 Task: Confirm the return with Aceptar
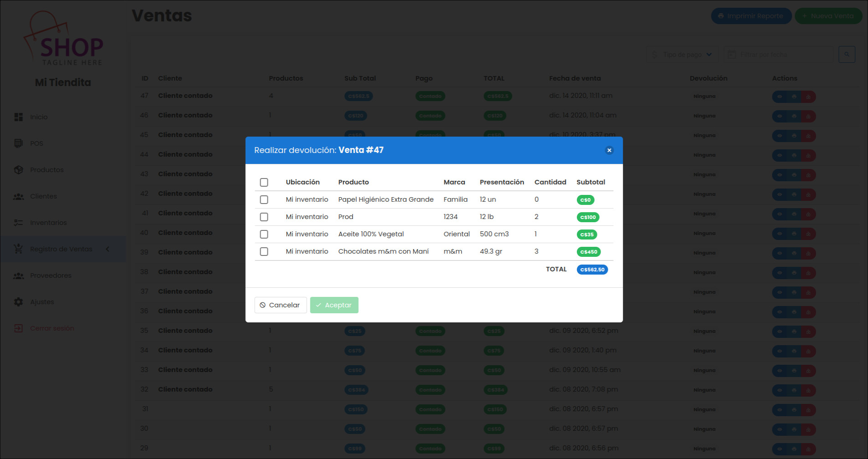point(334,305)
